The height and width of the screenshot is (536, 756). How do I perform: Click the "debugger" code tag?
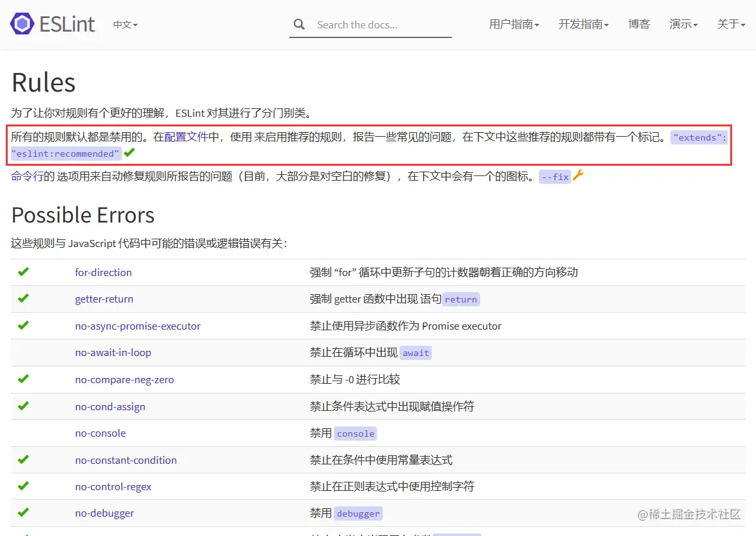click(x=358, y=513)
